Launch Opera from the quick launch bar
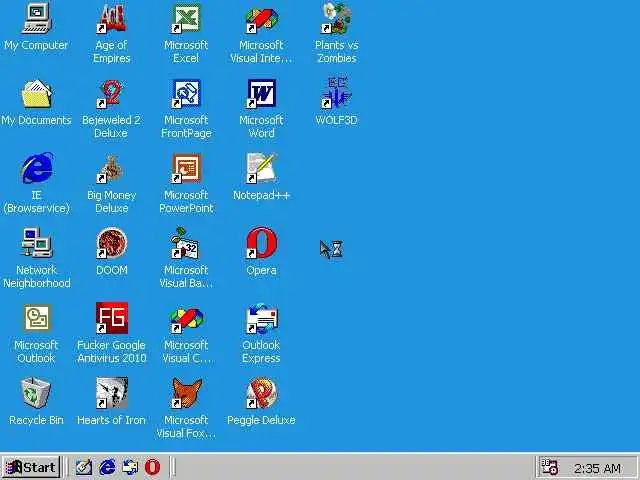Screen dimensions: 640x480 point(153,467)
